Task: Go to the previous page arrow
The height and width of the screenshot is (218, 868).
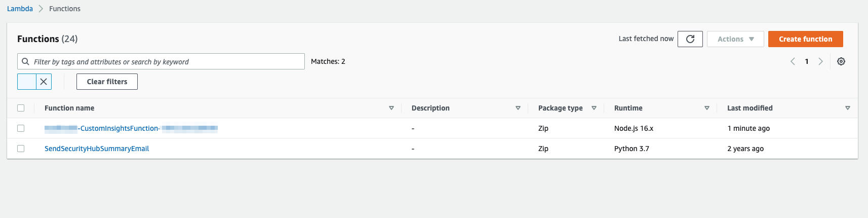Action: pyautogui.click(x=793, y=61)
